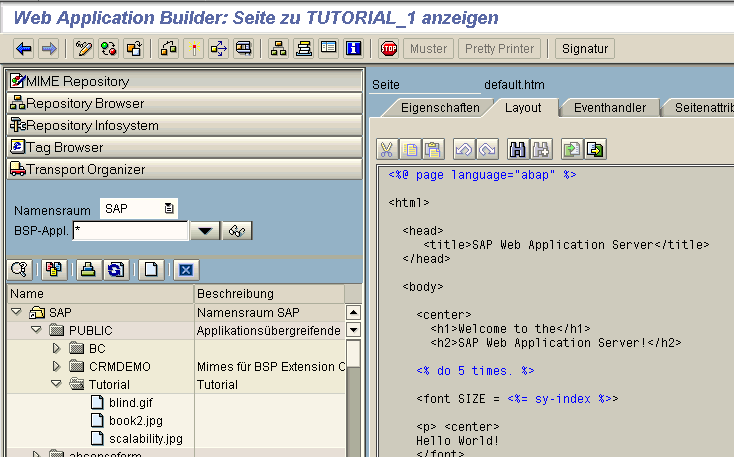Viewport: 734px width, 457px height.
Task: Click the tree scroll up arrow
Action: [353, 312]
